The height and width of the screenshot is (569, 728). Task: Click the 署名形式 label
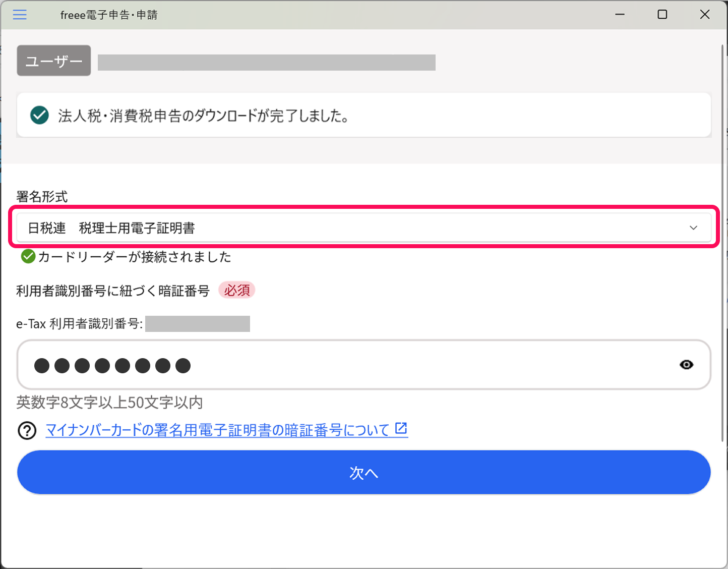pyautogui.click(x=42, y=197)
